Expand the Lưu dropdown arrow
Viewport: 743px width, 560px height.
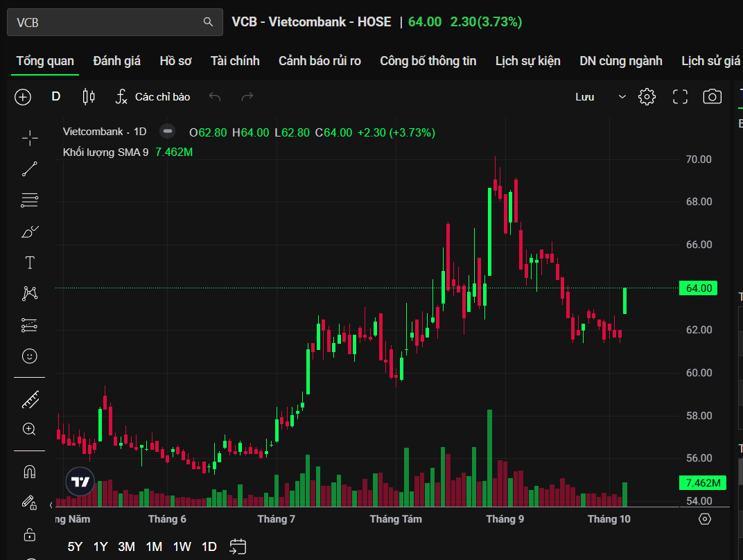(622, 97)
